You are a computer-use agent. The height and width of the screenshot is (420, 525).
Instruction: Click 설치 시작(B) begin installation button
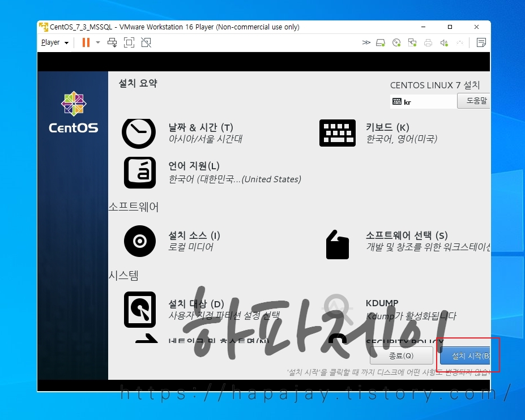(466, 355)
